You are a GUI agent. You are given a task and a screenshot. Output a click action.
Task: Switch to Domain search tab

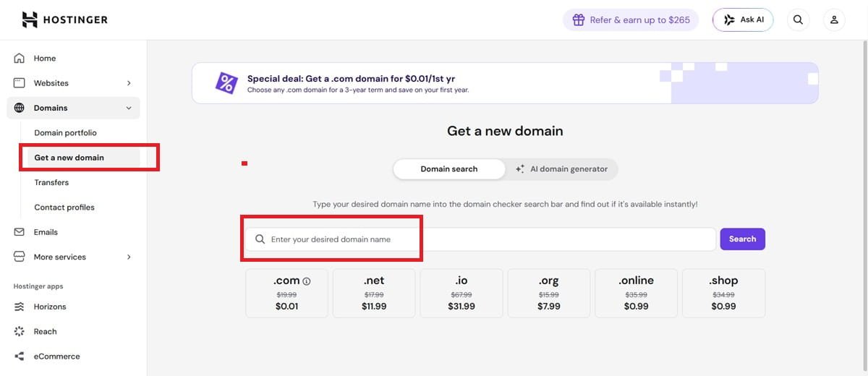click(x=449, y=169)
